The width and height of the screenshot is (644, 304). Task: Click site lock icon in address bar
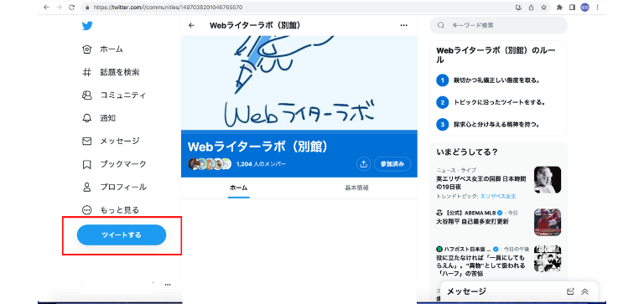[x=87, y=7]
